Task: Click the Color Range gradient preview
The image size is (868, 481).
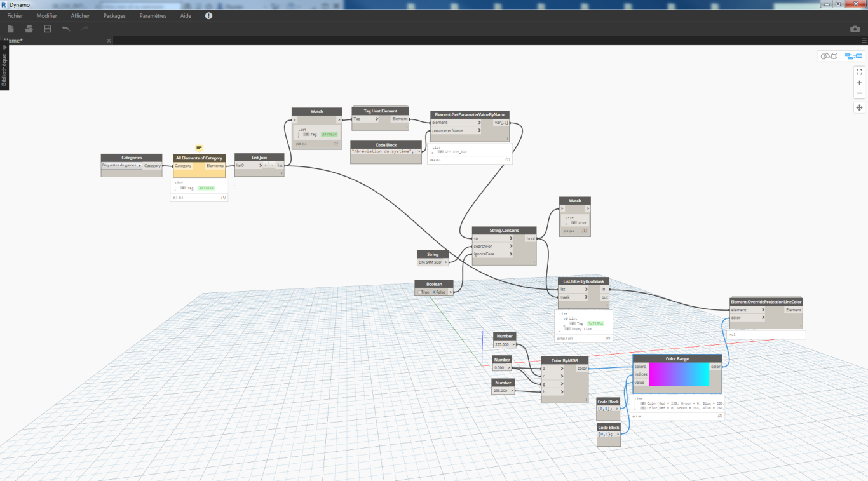Action: pos(679,374)
